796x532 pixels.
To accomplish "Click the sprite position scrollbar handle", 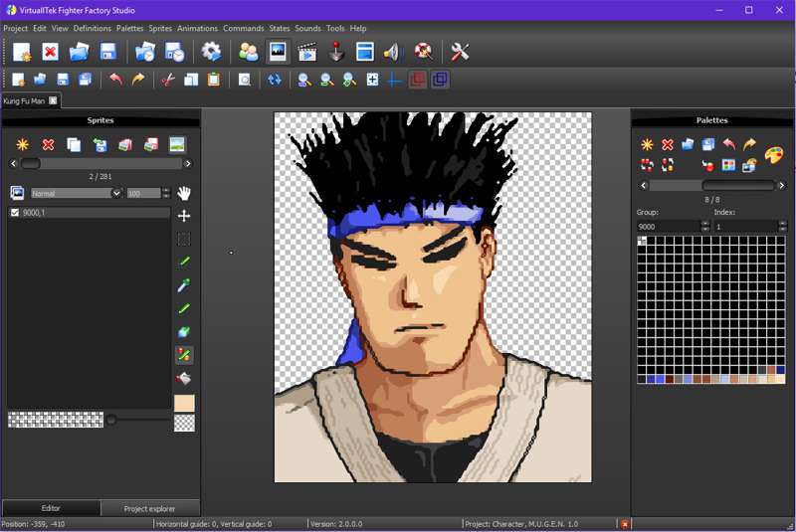I will tap(31, 163).
